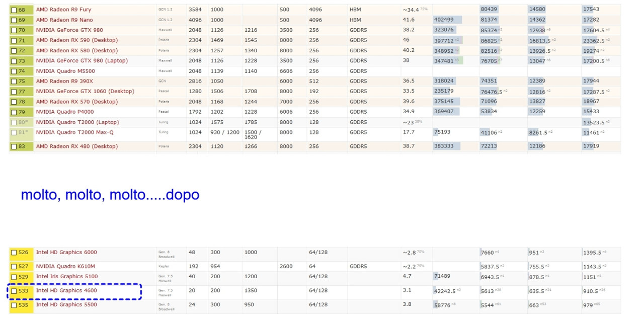Screen dimensions: 644x322
Task: Click score 71489 in Iris 5100 row
Action: (442, 276)
